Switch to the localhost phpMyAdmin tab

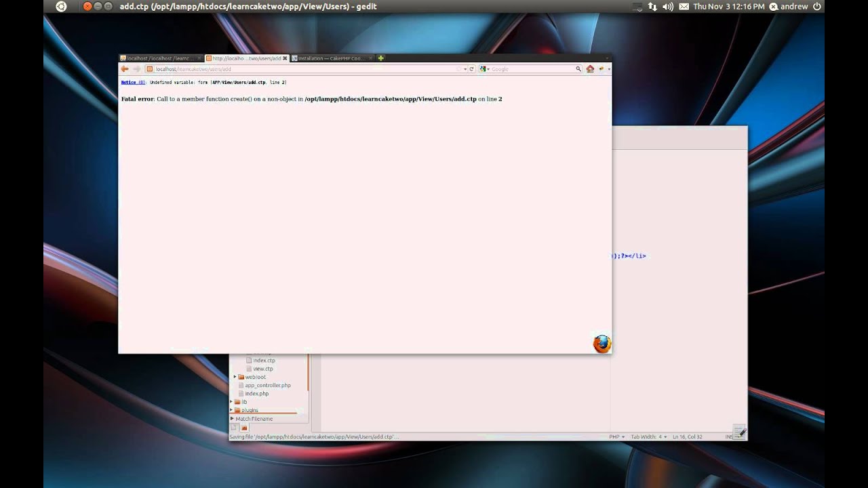coord(161,58)
